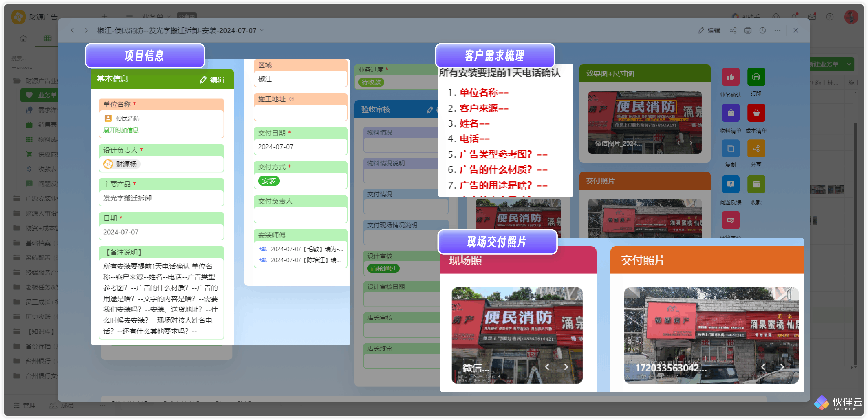Click the 展开附加信息 link

click(x=121, y=130)
